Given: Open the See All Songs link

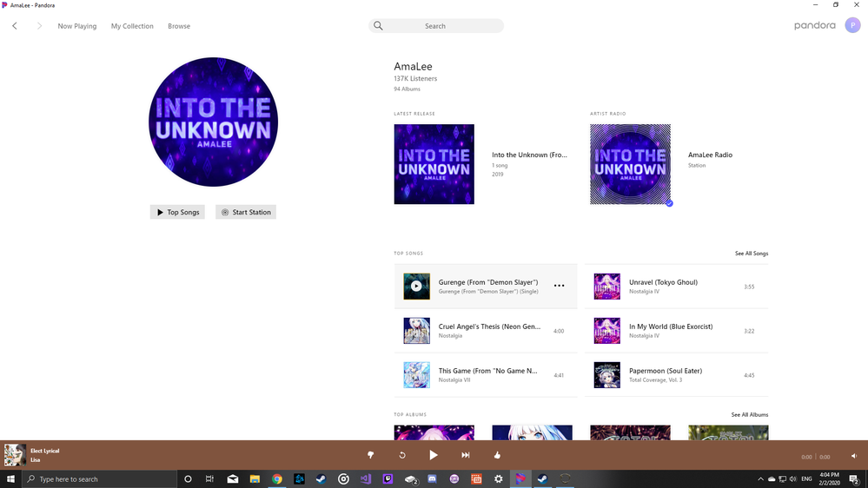Looking at the screenshot, I should (x=751, y=254).
